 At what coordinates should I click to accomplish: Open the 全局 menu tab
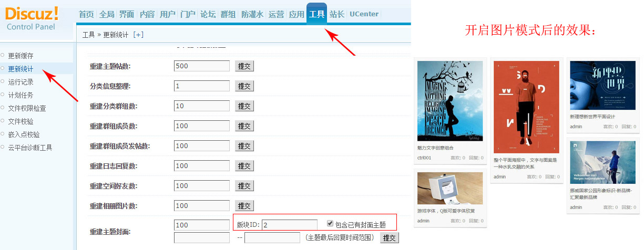point(107,14)
